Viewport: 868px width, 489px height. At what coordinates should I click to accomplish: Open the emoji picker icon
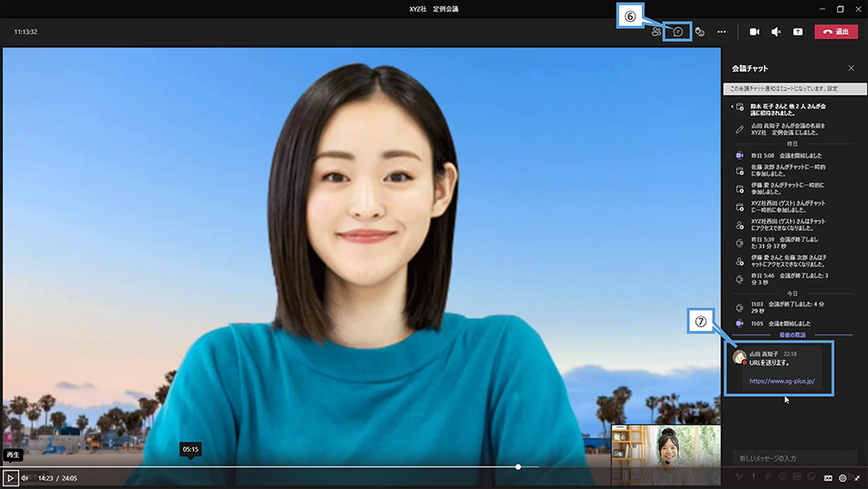[x=782, y=477]
